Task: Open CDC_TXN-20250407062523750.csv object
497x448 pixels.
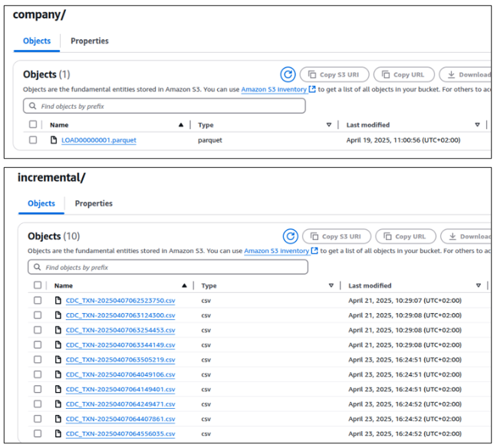Action: click(120, 301)
